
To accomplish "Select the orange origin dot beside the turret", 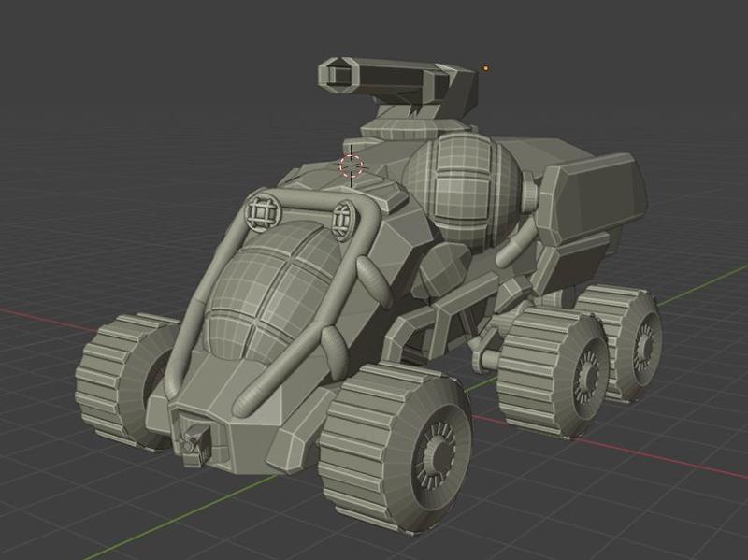I will tap(486, 68).
